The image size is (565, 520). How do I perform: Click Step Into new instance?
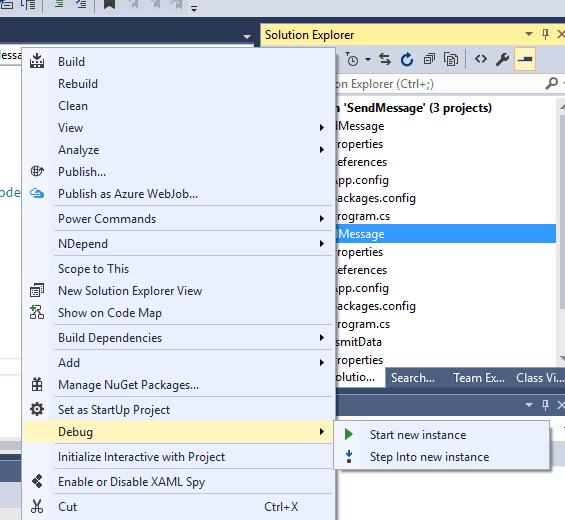pyautogui.click(x=441, y=457)
